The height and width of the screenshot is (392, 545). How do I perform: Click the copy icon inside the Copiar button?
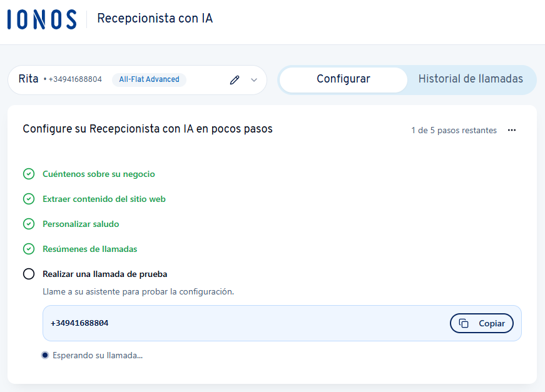(465, 323)
